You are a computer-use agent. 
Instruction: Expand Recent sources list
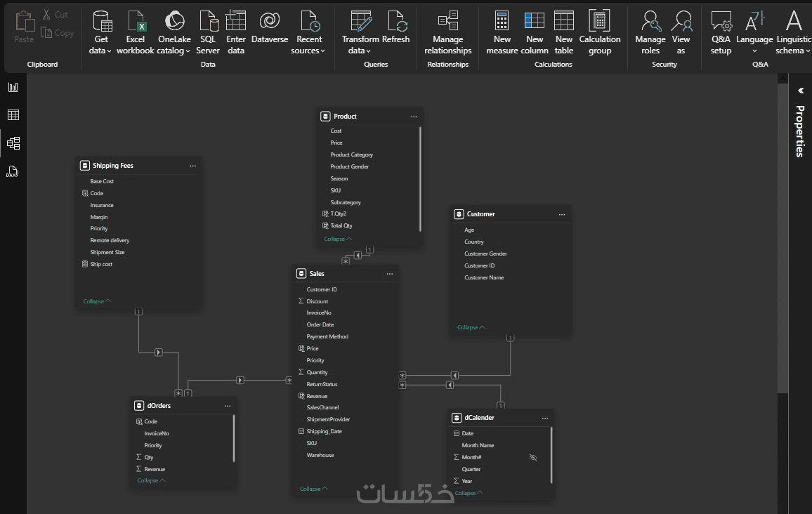308,32
